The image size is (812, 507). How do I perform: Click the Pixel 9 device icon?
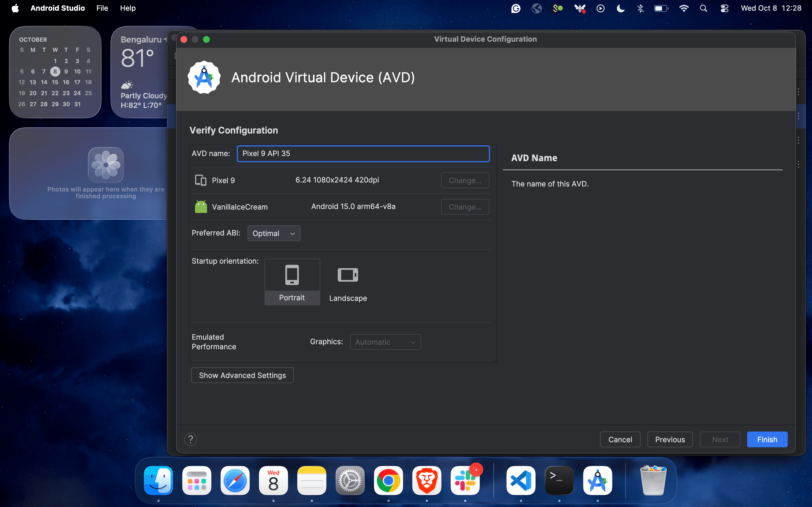pos(201,180)
